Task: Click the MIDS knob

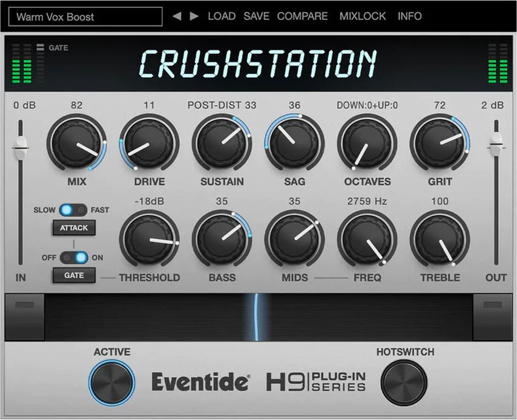Action: tap(294, 238)
